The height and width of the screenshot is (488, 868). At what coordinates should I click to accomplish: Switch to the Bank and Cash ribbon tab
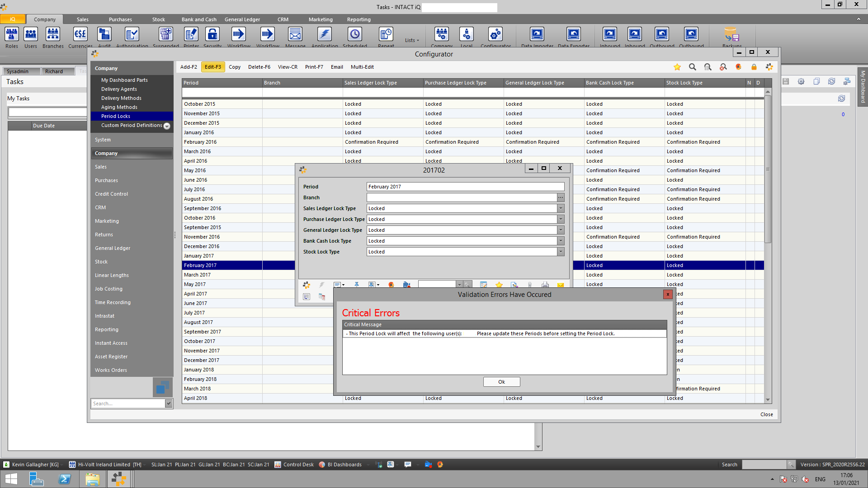click(199, 19)
